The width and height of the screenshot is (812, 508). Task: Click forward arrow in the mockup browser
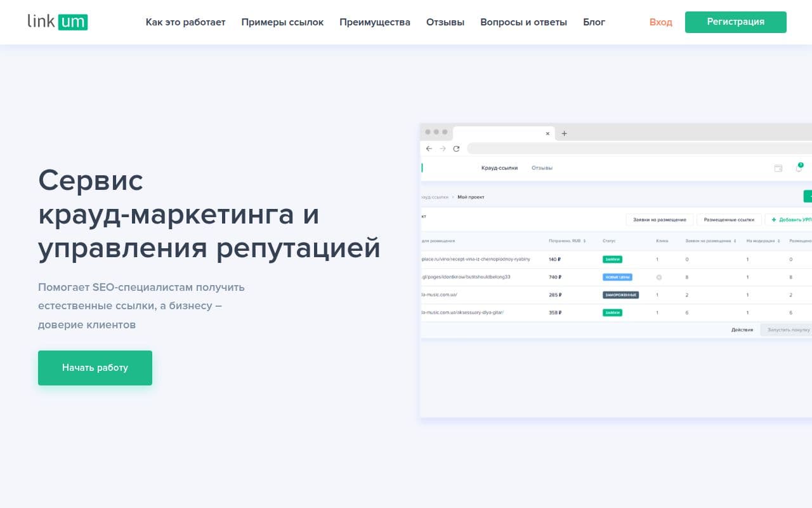[x=443, y=149]
